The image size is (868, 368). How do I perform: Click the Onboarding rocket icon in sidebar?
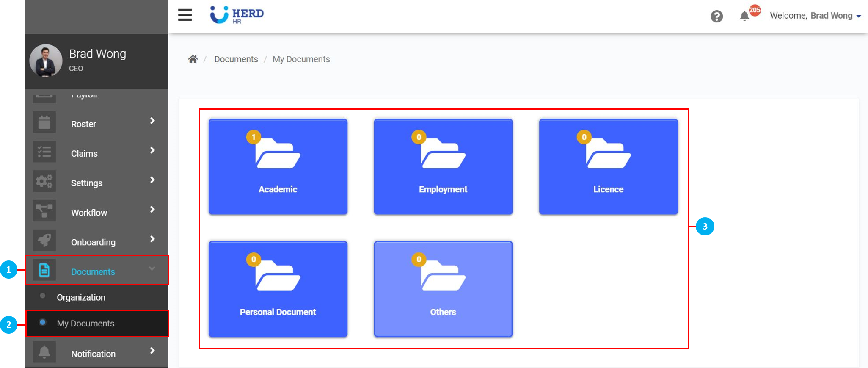[x=44, y=241]
